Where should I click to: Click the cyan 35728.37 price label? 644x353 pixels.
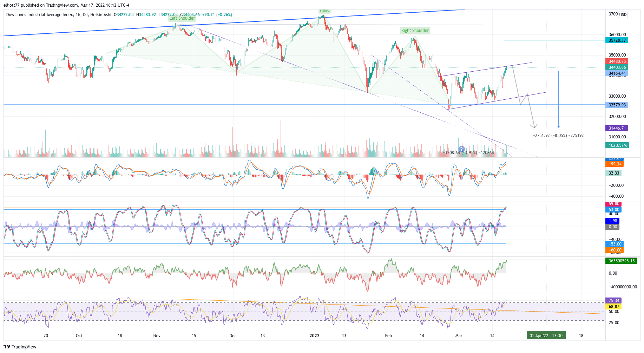click(x=617, y=40)
